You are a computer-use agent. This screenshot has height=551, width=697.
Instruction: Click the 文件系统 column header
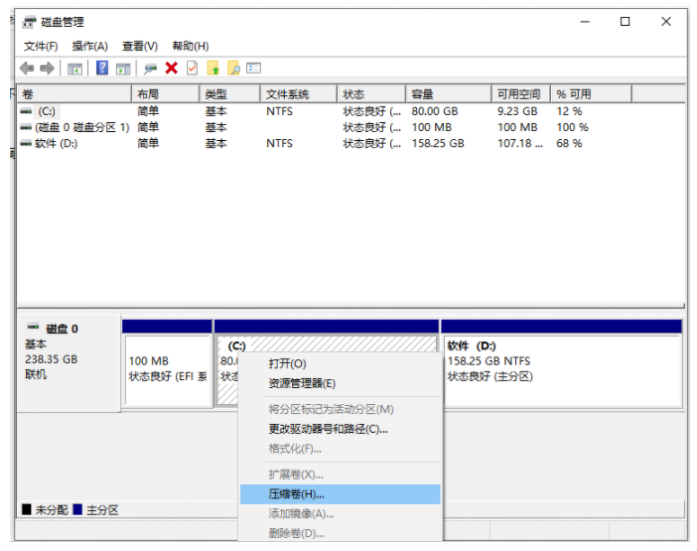pyautogui.click(x=288, y=94)
